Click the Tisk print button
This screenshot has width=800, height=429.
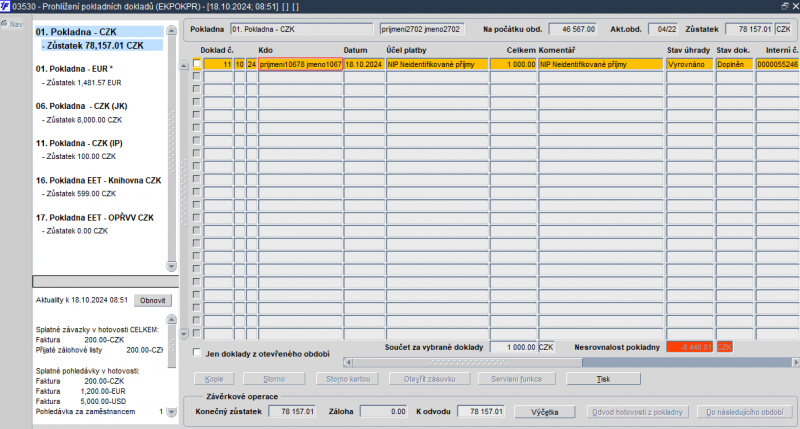(x=604, y=379)
